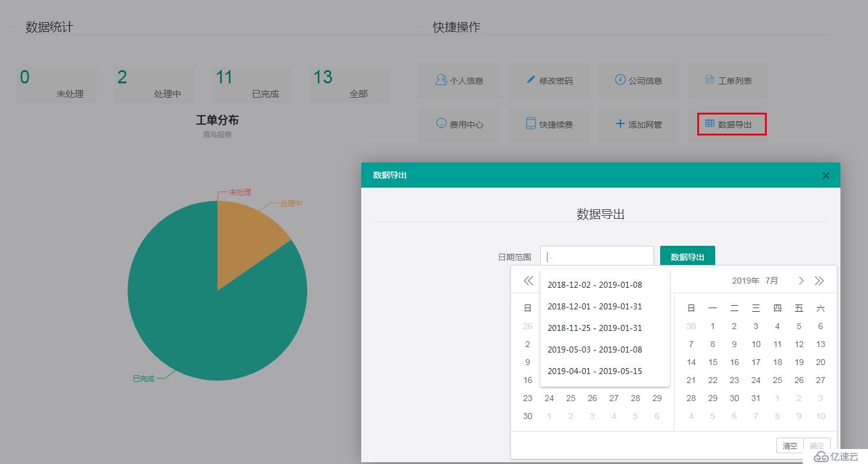
Task: Pick July 20 in the right calendar
Action: coord(821,362)
